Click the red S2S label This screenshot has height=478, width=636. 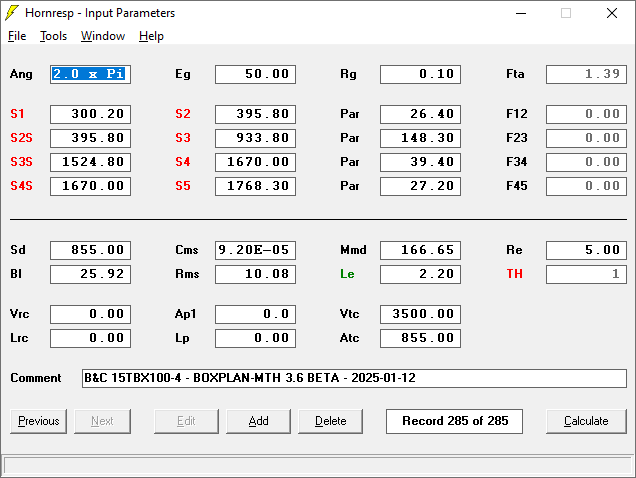[x=21, y=138]
